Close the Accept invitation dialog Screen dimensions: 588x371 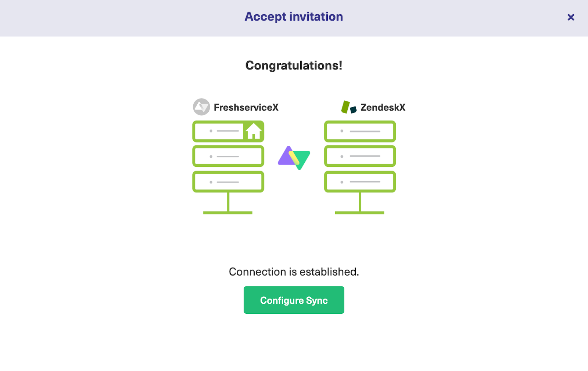point(571,17)
